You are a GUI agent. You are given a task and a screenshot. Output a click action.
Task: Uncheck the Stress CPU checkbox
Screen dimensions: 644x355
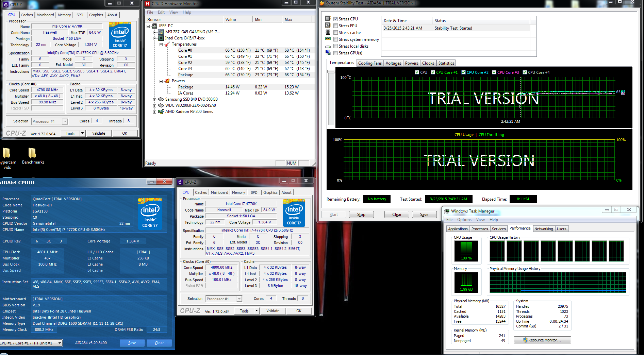(336, 19)
